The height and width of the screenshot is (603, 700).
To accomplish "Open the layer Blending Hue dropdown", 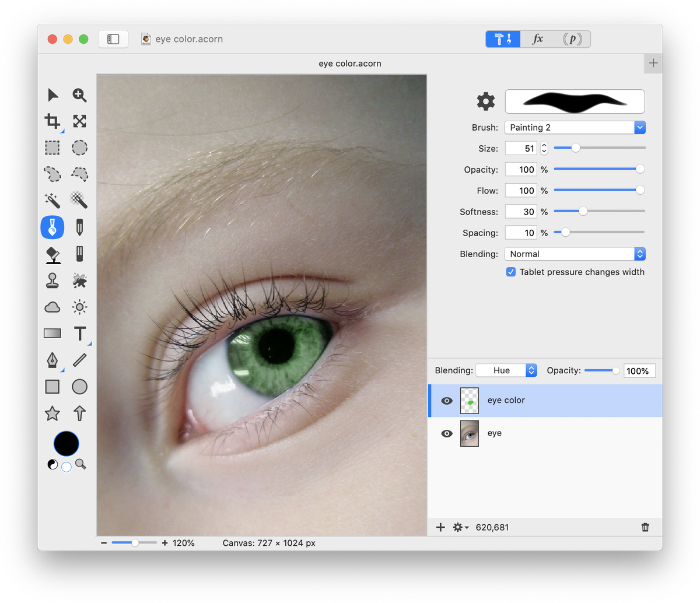I will [506, 370].
